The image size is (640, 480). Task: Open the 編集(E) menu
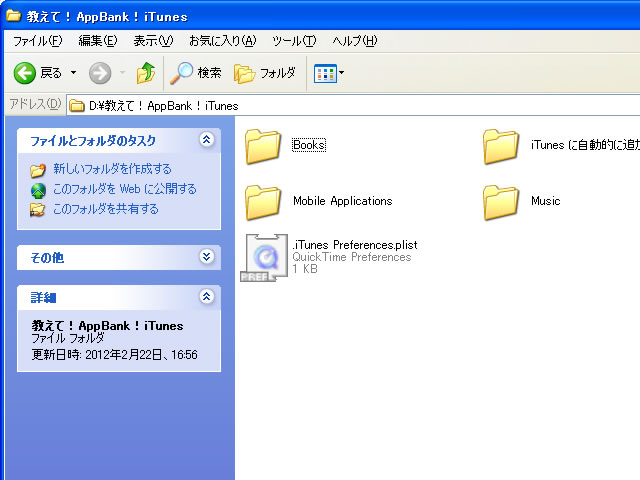pyautogui.click(x=98, y=41)
